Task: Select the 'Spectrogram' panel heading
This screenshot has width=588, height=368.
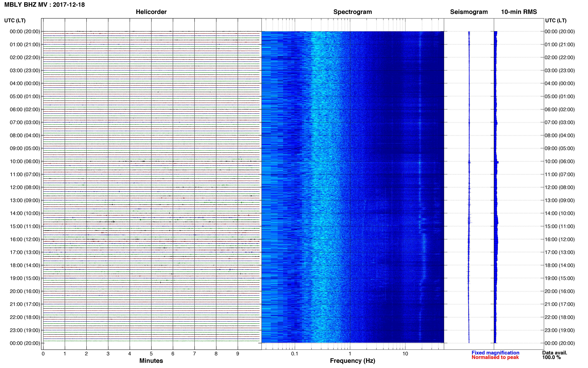Action: [x=352, y=12]
